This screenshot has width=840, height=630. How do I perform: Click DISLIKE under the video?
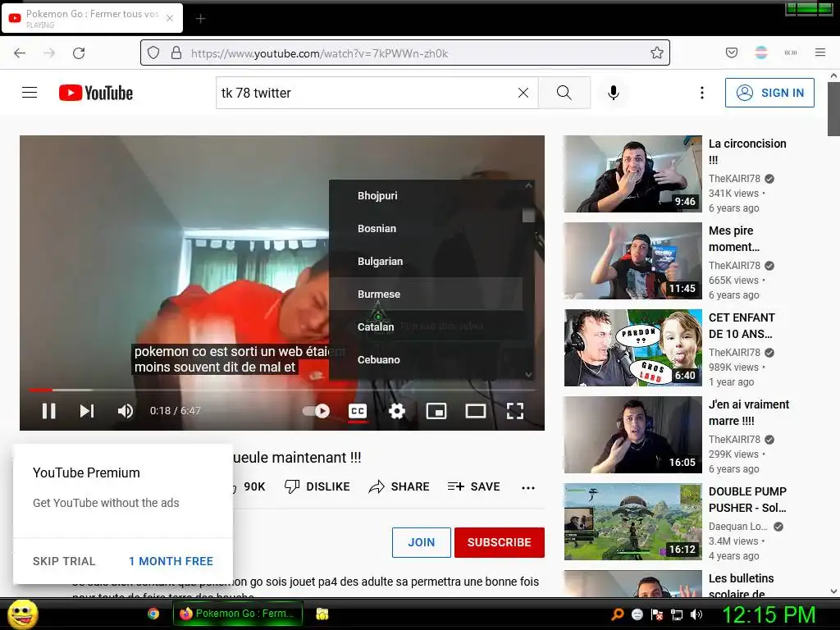coord(317,486)
